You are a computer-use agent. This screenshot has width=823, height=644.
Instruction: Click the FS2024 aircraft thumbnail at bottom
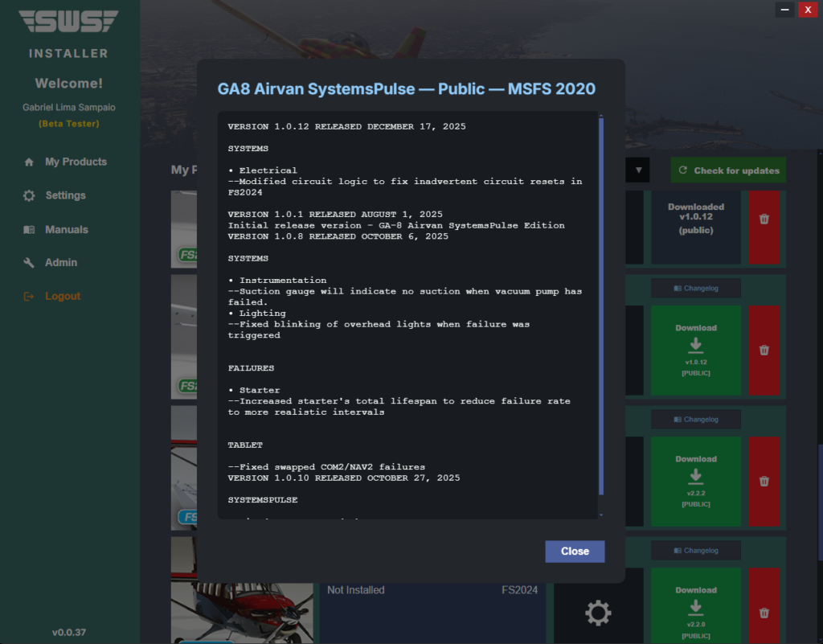pos(242,613)
